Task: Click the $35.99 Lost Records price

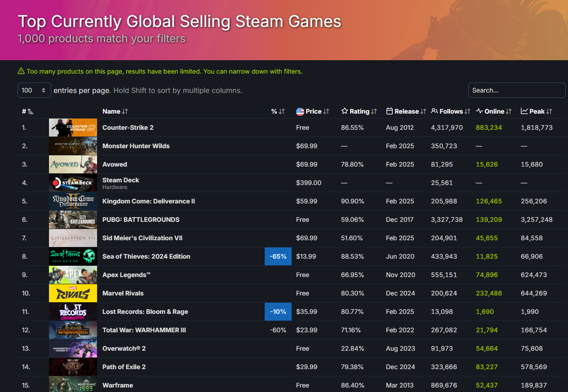Action: [306, 312]
